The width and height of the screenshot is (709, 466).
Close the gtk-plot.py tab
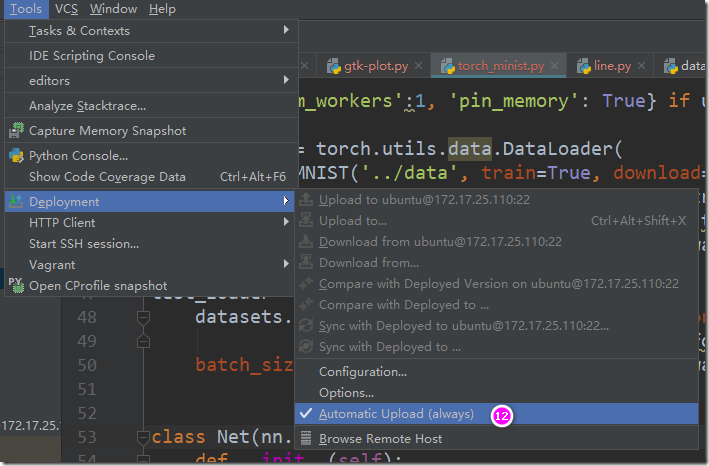pyautogui.click(x=419, y=66)
